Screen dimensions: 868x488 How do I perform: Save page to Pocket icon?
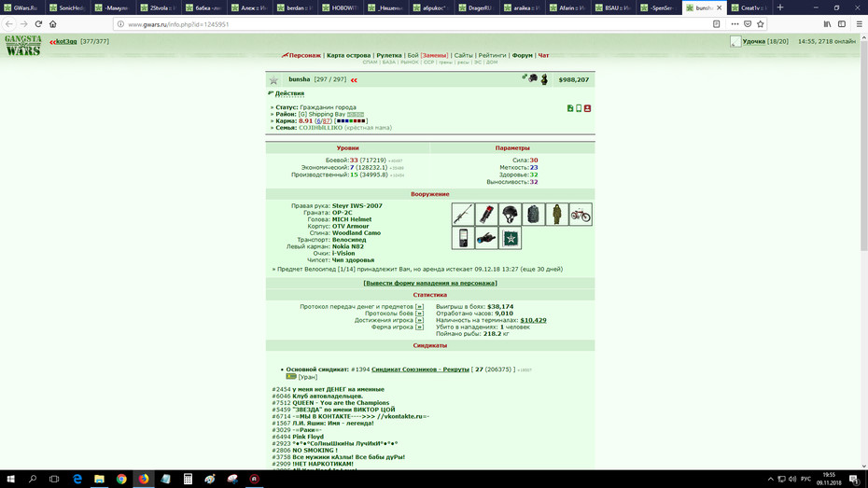(x=748, y=23)
